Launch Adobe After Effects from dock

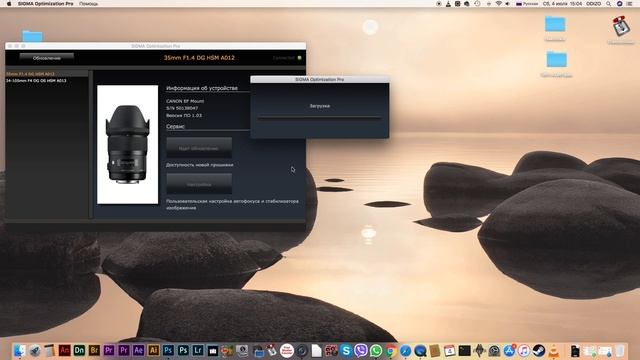138,350
